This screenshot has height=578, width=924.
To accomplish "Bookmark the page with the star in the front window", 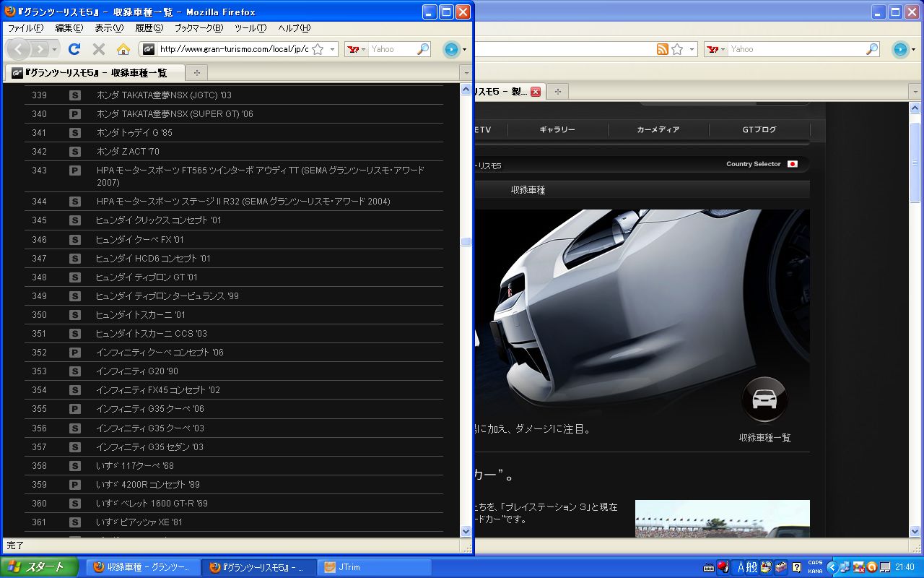I will point(317,49).
